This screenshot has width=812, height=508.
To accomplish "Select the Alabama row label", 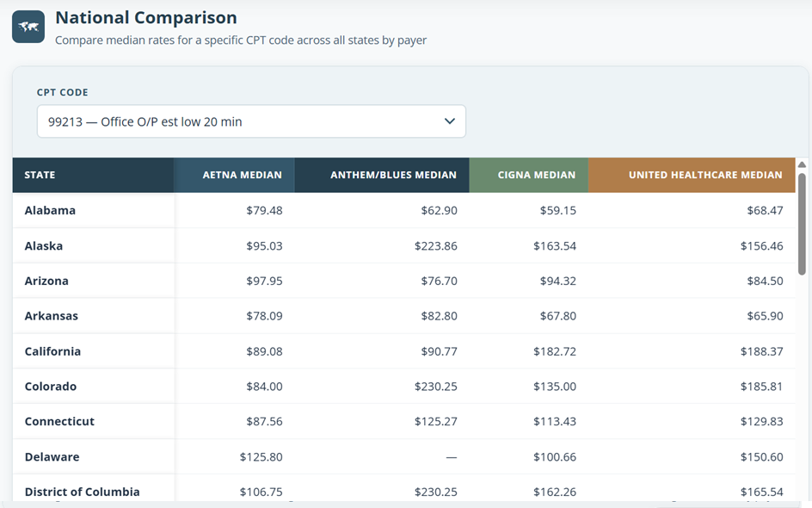I will pos(50,210).
